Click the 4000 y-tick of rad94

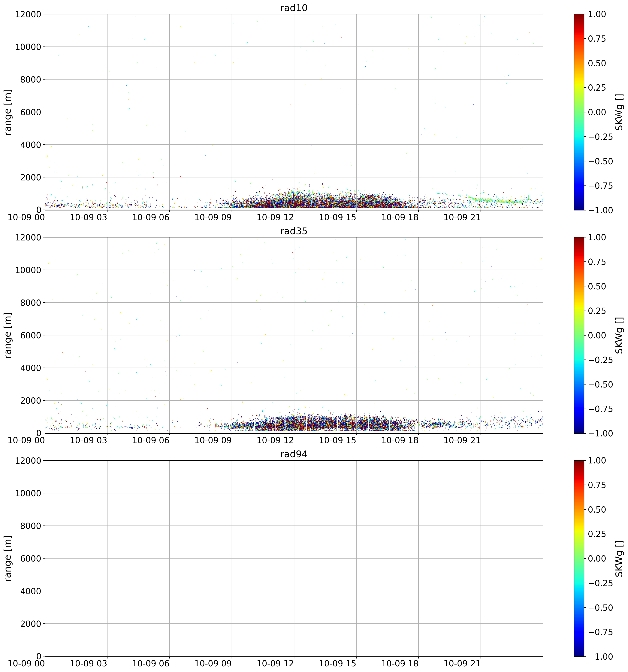[30, 591]
